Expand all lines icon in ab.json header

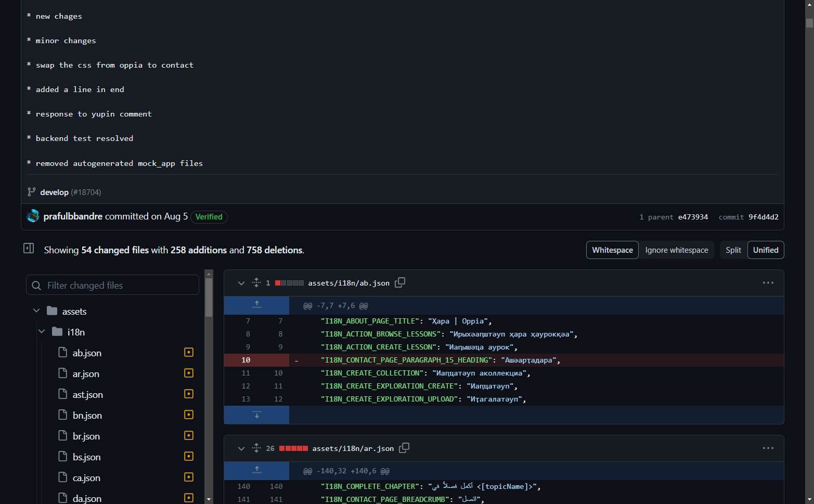pyautogui.click(x=256, y=282)
